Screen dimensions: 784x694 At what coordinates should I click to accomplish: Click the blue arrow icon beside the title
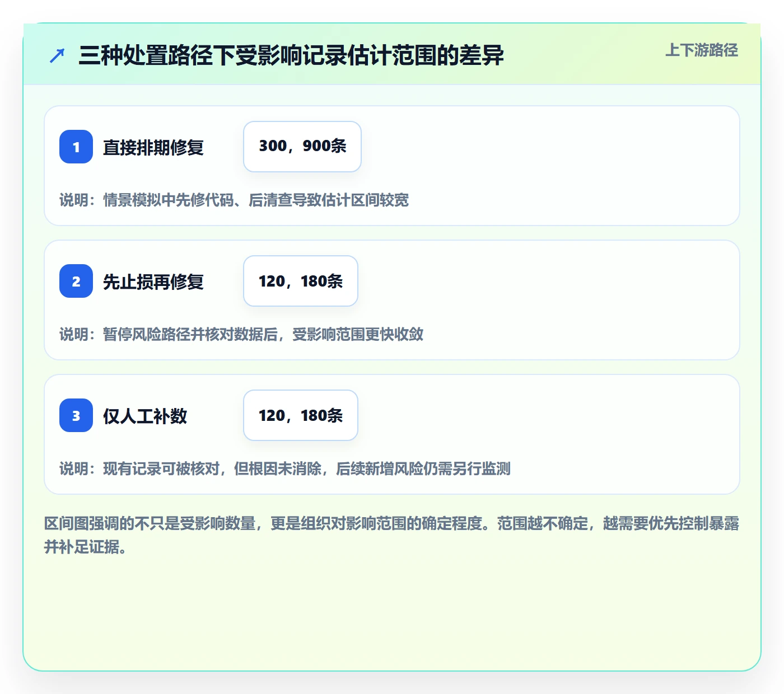[x=57, y=55]
